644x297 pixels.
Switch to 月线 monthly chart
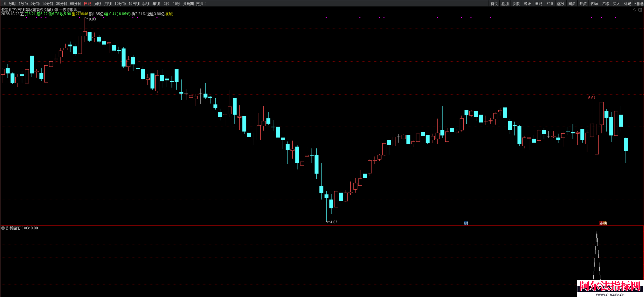[x=108, y=4]
